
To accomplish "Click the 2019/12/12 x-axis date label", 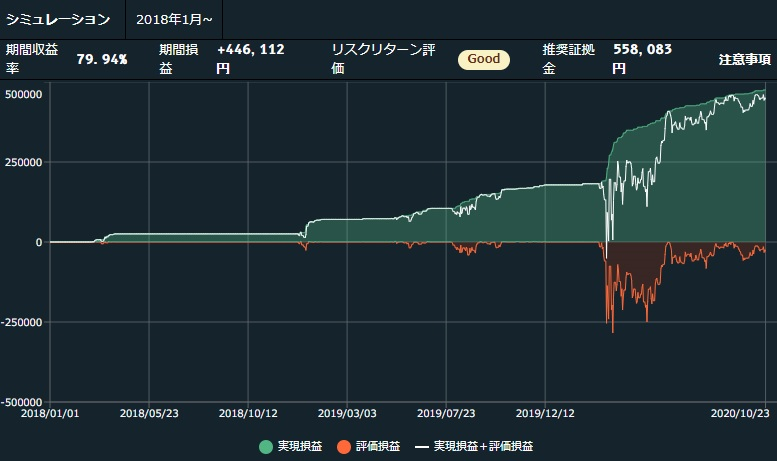I will click(544, 412).
